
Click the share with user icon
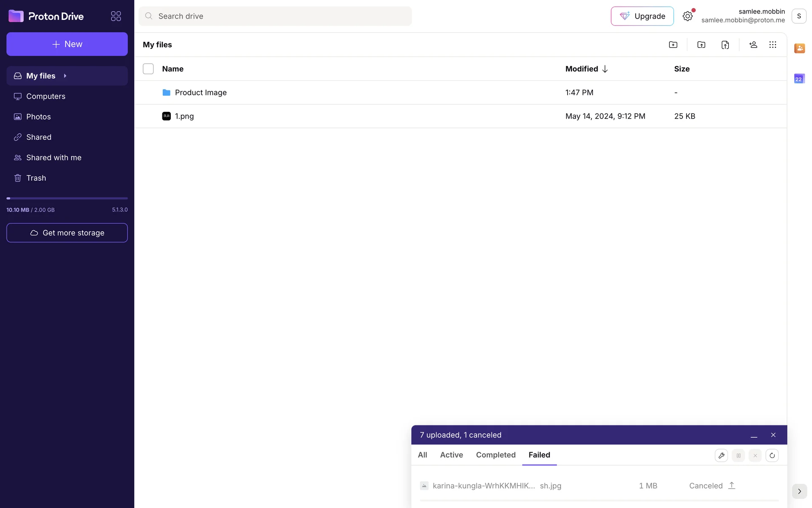(753, 45)
